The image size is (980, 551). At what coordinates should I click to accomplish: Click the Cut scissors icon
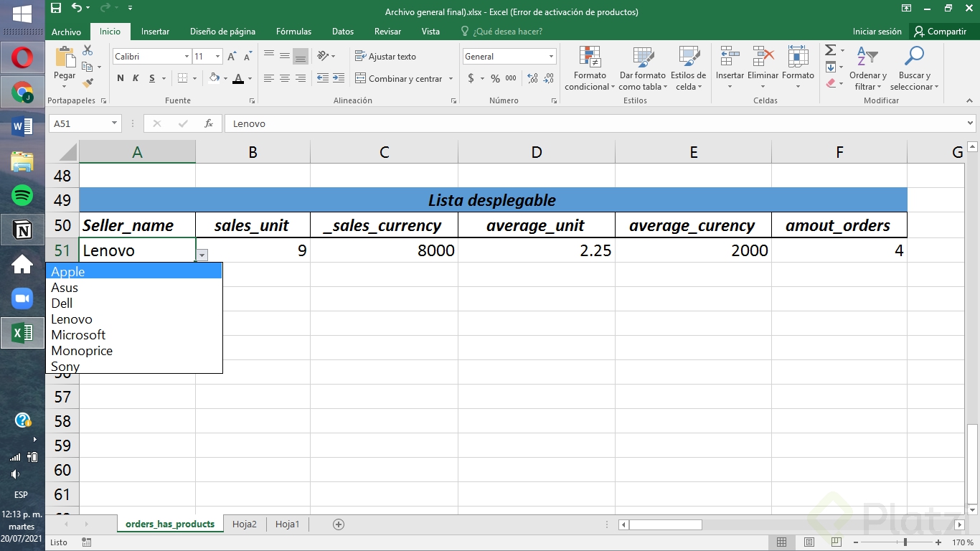coord(88,50)
